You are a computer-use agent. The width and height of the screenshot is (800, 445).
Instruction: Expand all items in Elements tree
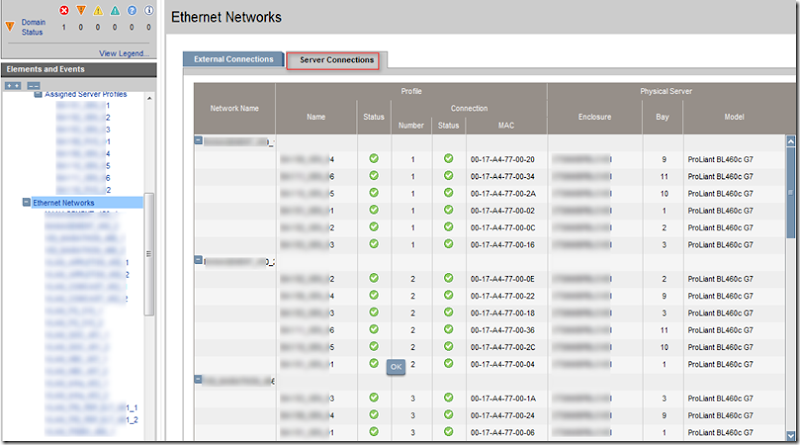point(12,85)
